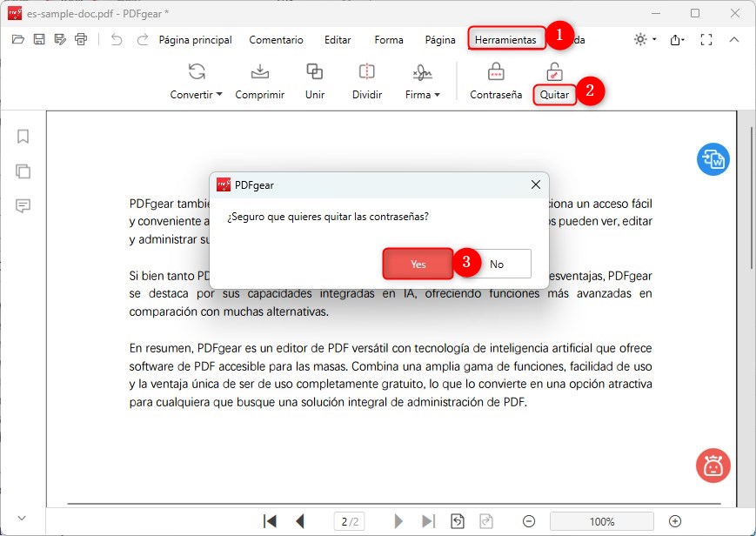Open the red AI chatbot assistant
Viewport: 756px width, 536px height.
[713, 466]
